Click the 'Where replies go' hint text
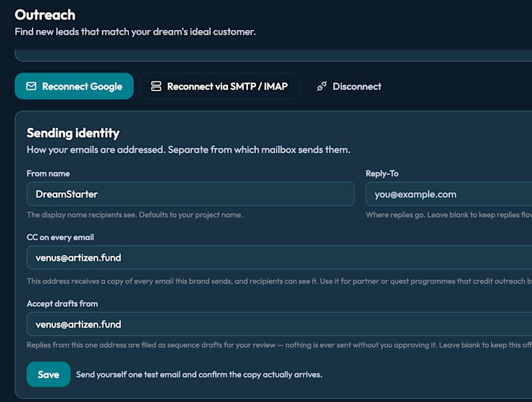The height and width of the screenshot is (402, 532). [449, 214]
